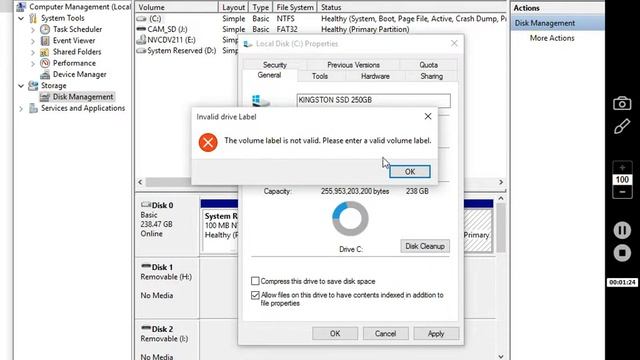Click the Services and Applications icon
The width and height of the screenshot is (640, 360).
(33, 108)
